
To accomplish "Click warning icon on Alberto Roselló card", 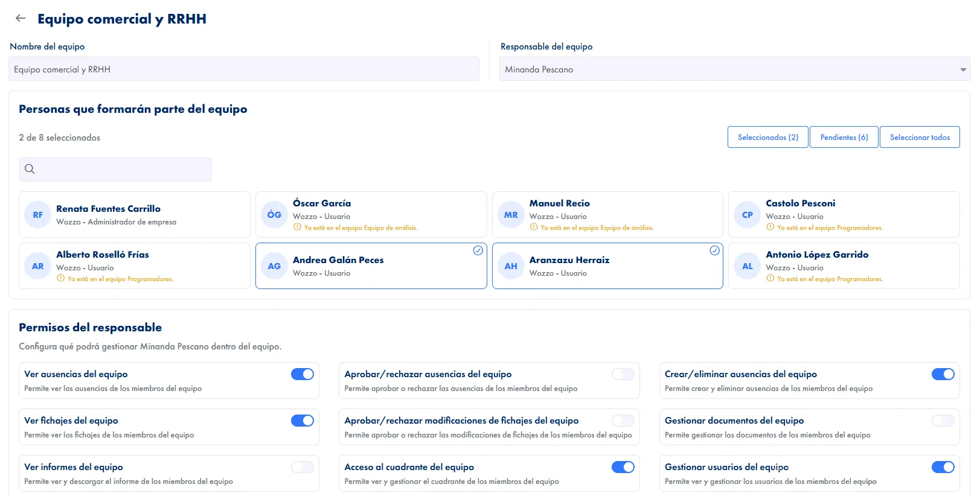I will click(60, 279).
